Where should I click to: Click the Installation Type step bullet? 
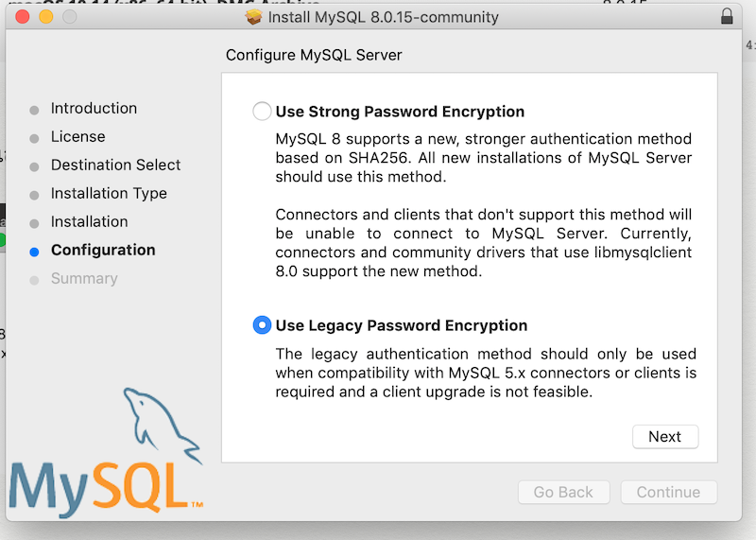point(34,196)
